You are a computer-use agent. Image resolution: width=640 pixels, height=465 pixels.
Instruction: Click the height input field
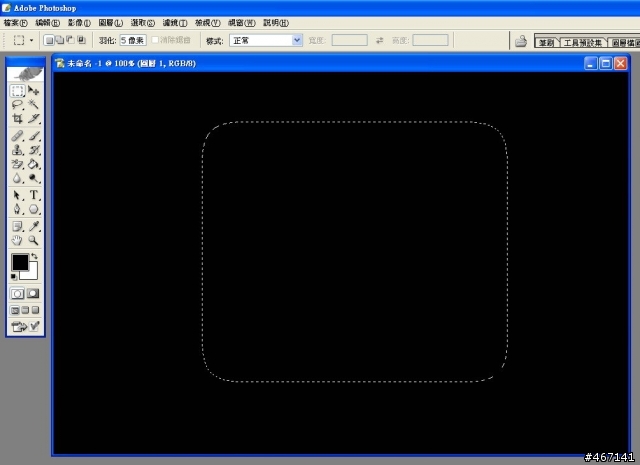(x=430, y=40)
